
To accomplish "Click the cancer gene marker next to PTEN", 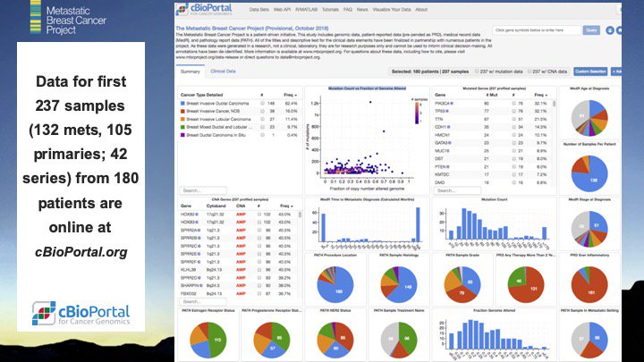I will (448, 167).
